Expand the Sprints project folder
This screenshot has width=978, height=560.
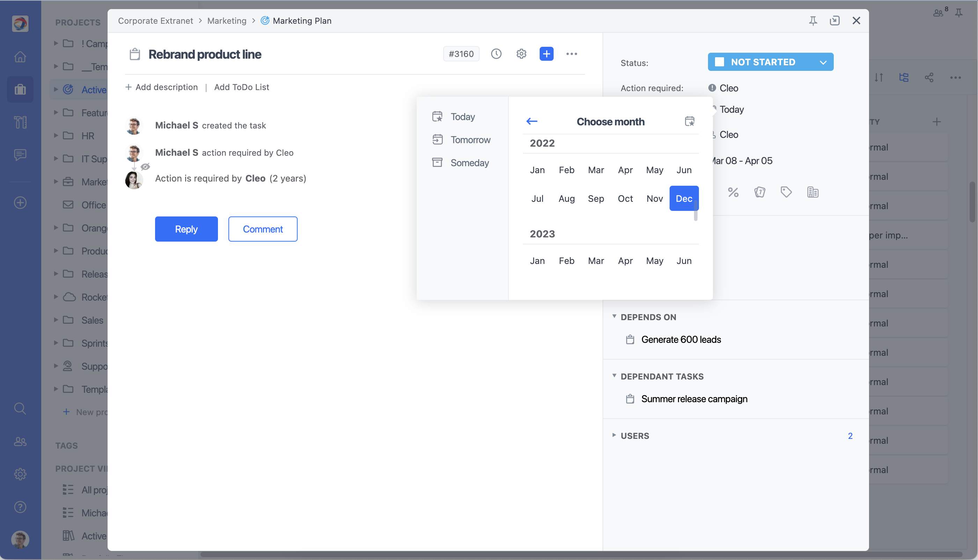[x=56, y=343]
